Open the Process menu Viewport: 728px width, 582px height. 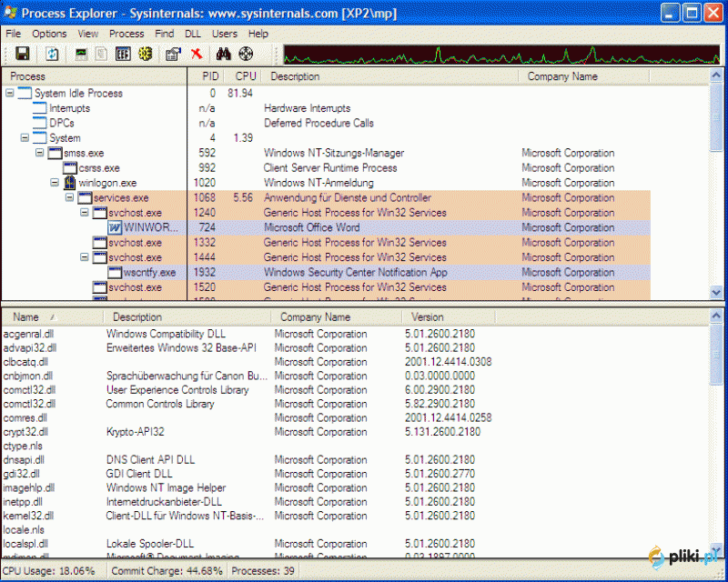coord(126,34)
